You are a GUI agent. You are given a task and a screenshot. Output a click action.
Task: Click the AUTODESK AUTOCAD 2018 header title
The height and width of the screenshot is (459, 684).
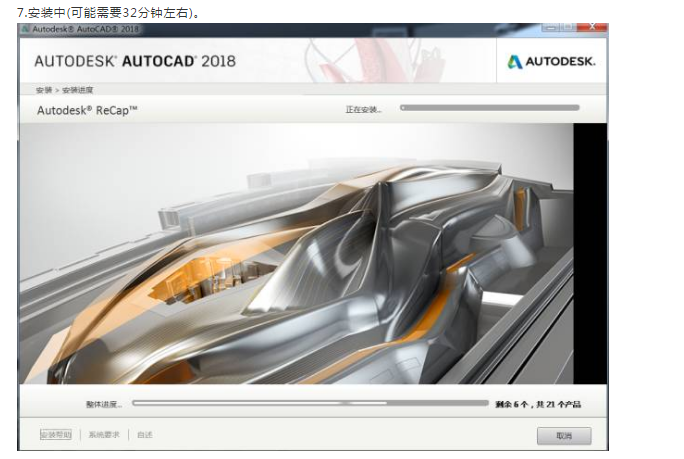point(135,61)
